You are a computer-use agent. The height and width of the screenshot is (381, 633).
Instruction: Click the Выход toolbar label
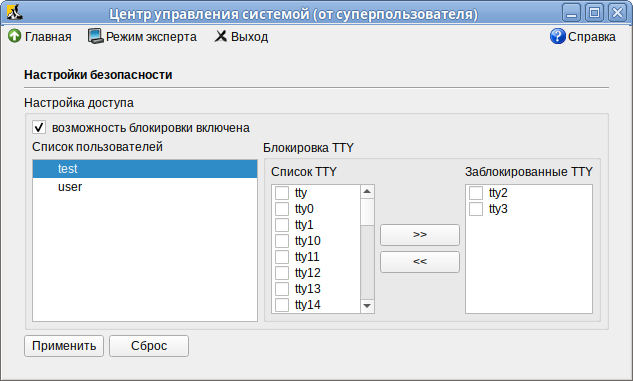click(x=249, y=37)
